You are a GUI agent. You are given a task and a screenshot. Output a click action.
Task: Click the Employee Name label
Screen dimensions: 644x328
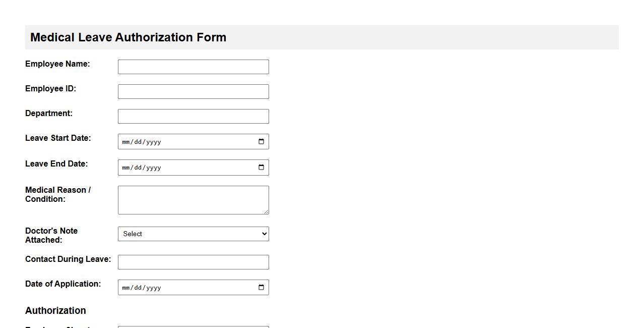57,64
